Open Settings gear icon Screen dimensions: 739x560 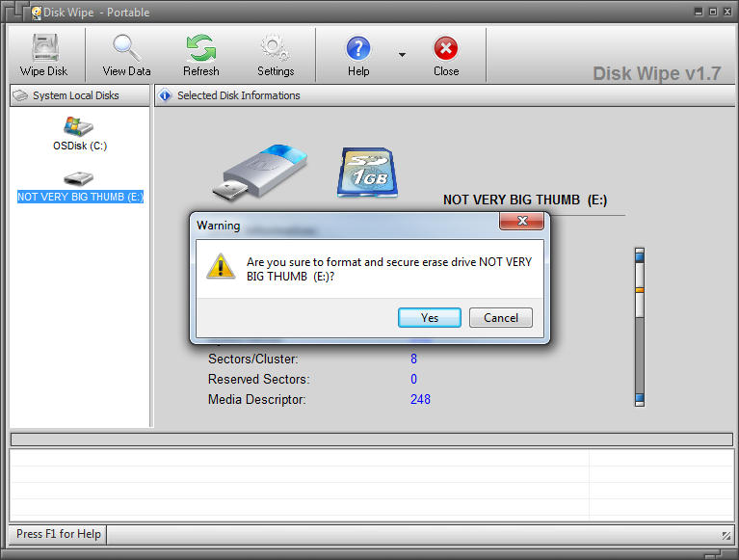(276, 48)
